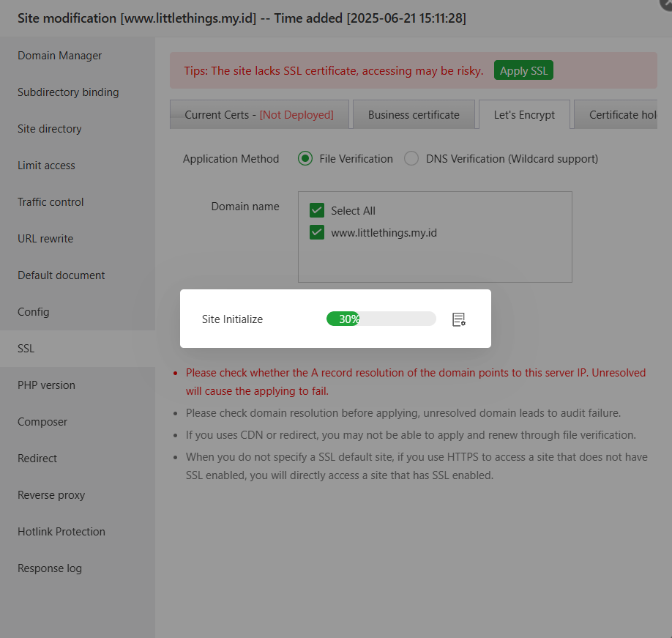Open the Let's Encrypt tab
Viewport: 672px width, 638px height.
tap(524, 114)
